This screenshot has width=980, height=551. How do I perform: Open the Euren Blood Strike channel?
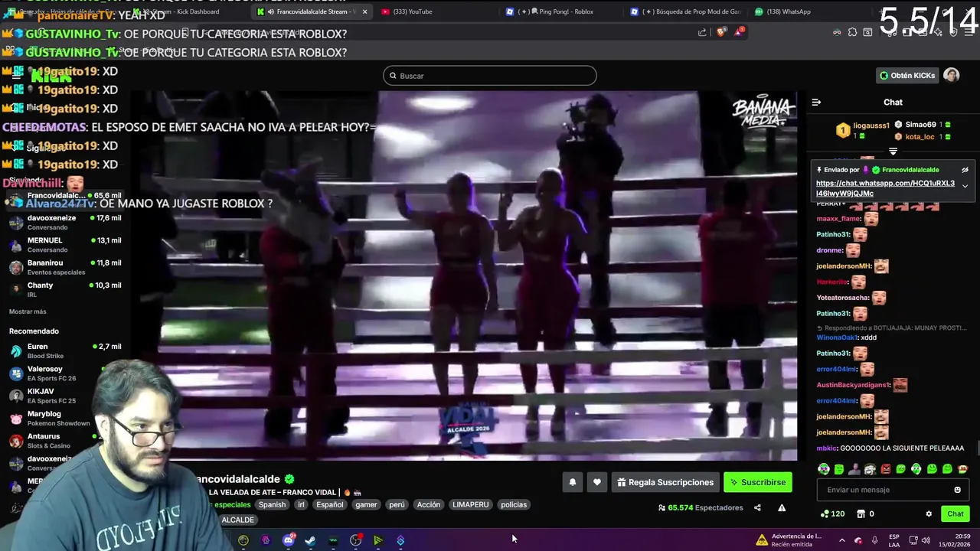click(64, 350)
